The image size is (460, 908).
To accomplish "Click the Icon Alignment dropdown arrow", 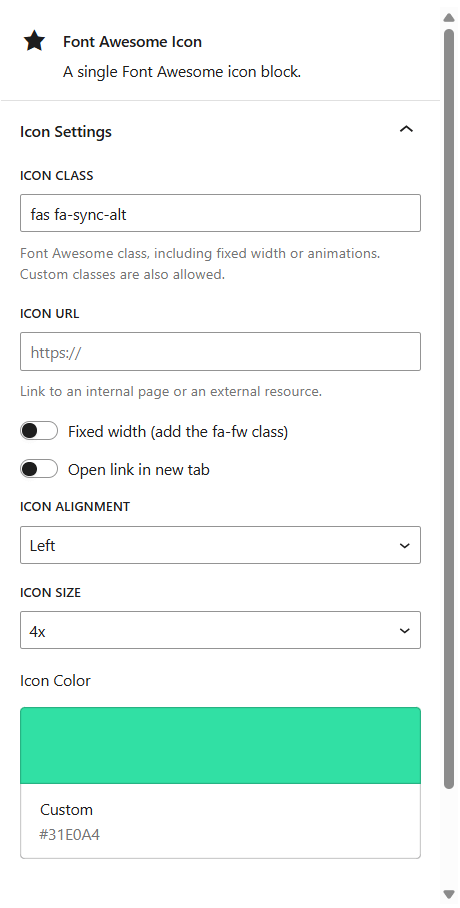I will click(405, 545).
